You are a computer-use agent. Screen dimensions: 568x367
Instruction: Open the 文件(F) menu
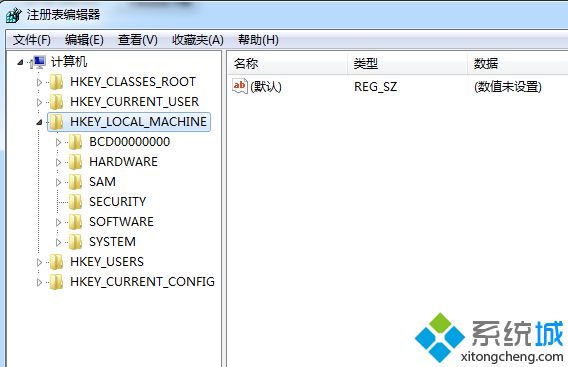click(x=32, y=39)
